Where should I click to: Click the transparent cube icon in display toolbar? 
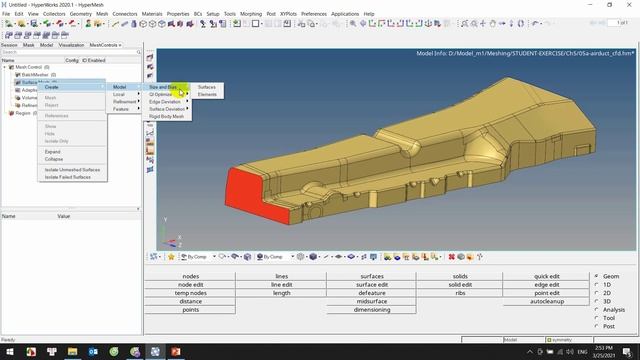click(x=247, y=257)
